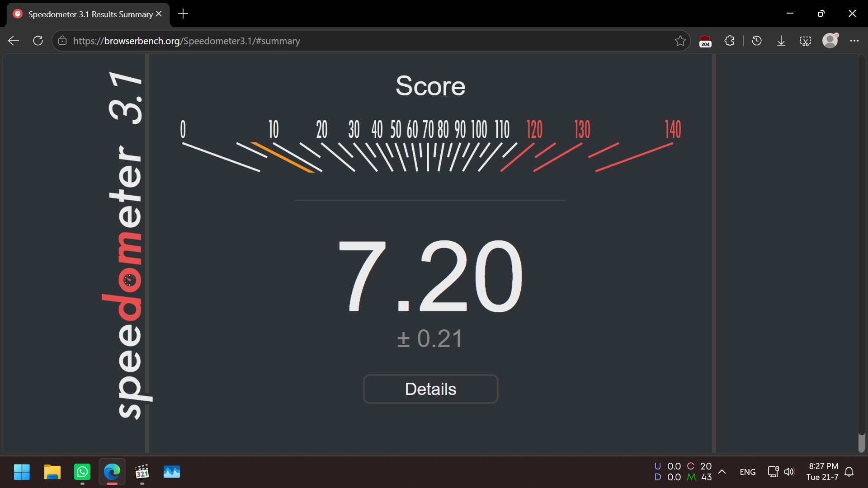Open browser History
This screenshot has width=868, height=488.
757,41
